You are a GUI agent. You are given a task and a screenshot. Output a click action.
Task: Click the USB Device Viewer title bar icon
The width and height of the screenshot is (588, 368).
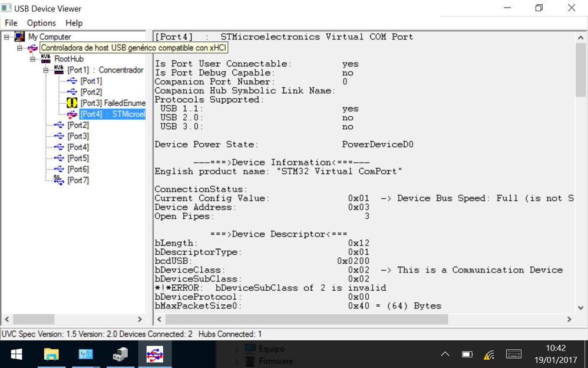coord(6,8)
